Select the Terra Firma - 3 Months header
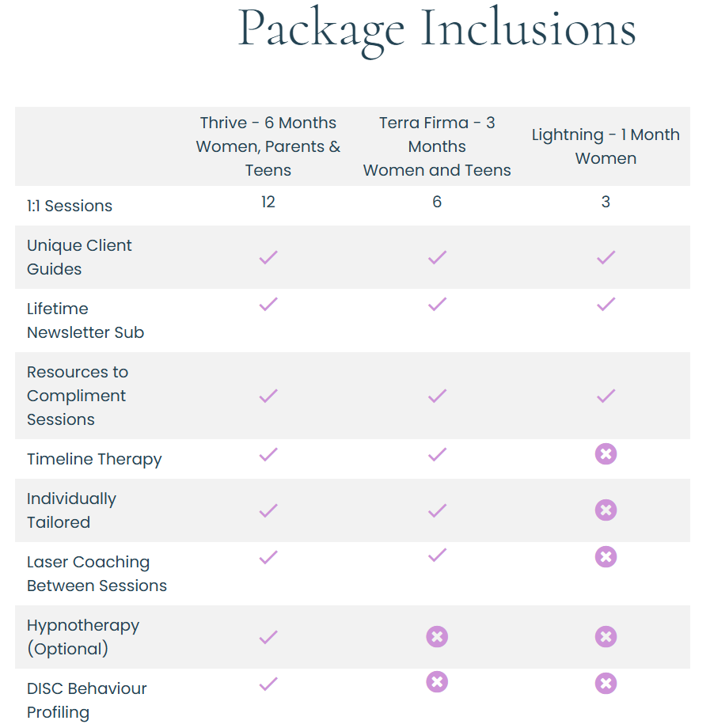 437,146
